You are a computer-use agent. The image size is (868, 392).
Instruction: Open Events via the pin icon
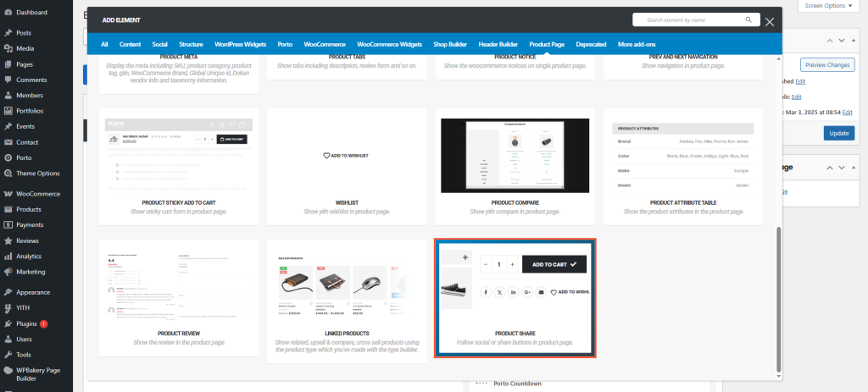pos(8,126)
